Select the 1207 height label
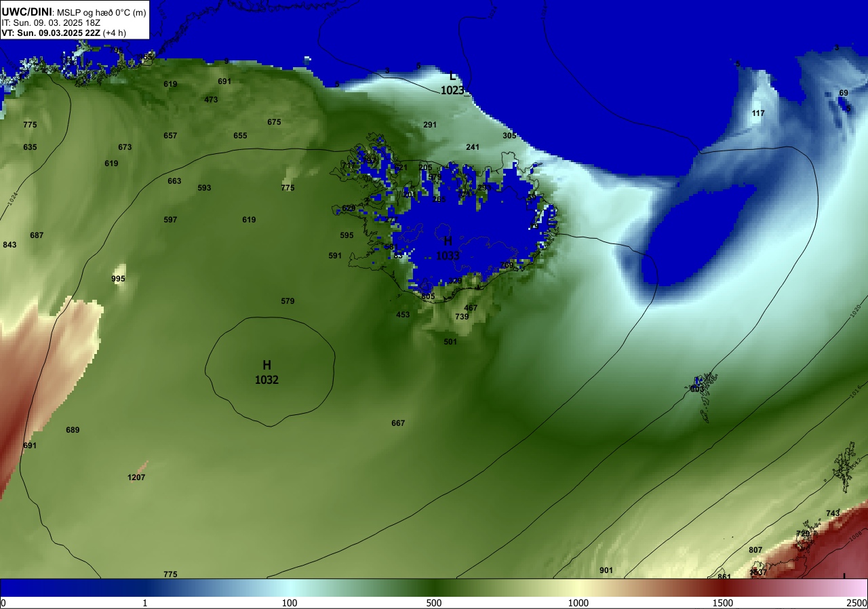This screenshot has width=868, height=609. (x=136, y=477)
